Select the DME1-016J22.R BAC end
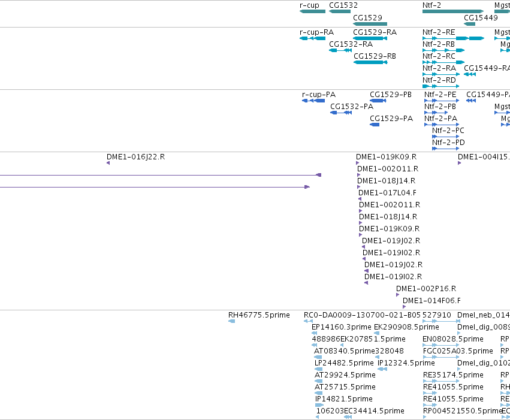 pyautogui.click(x=108, y=163)
